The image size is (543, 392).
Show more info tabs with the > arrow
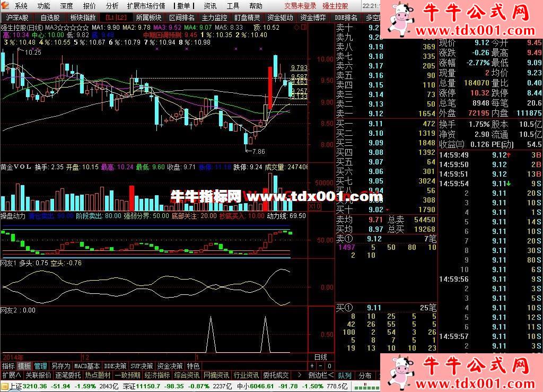(300, 375)
